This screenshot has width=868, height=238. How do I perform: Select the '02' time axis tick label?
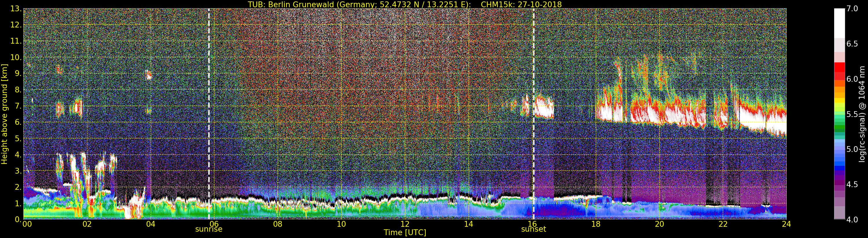click(87, 224)
